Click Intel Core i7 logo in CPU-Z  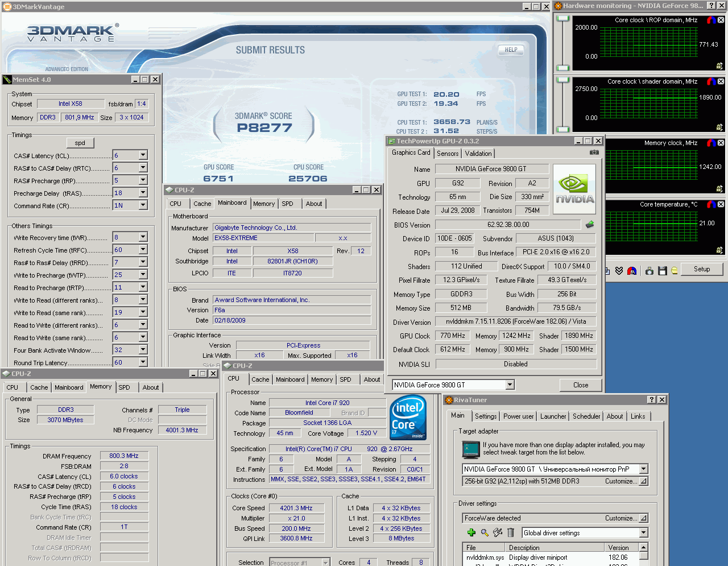click(408, 418)
